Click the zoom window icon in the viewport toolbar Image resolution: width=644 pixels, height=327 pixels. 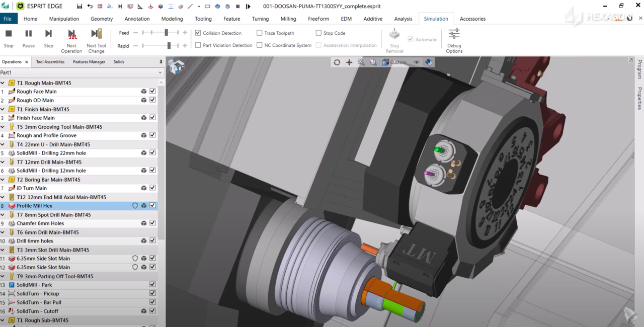click(x=373, y=62)
